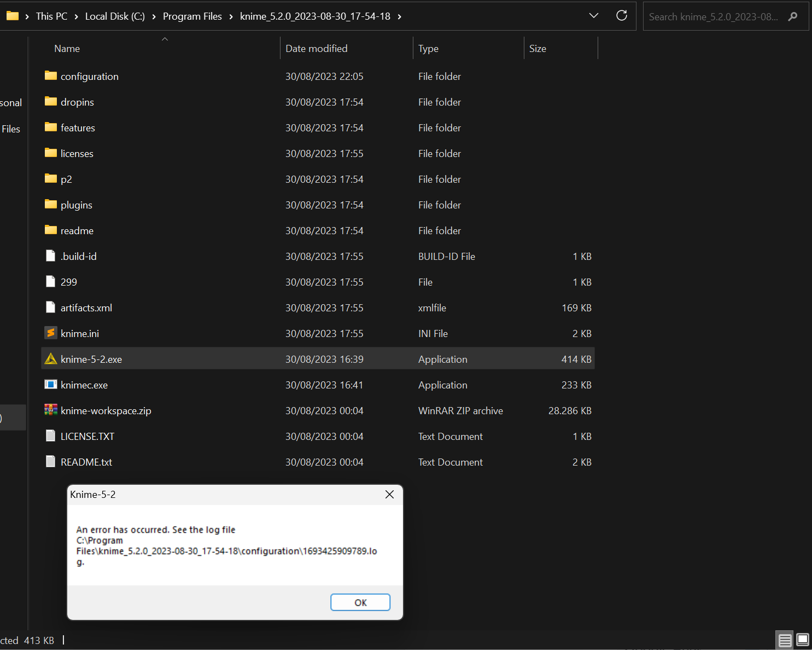Click the LICENSE.TXT document icon
The image size is (812, 650).
click(51, 436)
